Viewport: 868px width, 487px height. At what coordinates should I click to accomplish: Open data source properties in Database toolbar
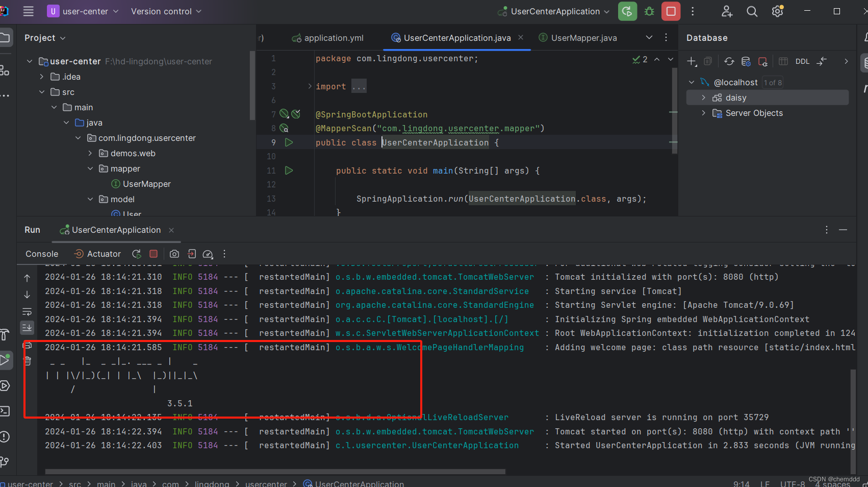[746, 61]
